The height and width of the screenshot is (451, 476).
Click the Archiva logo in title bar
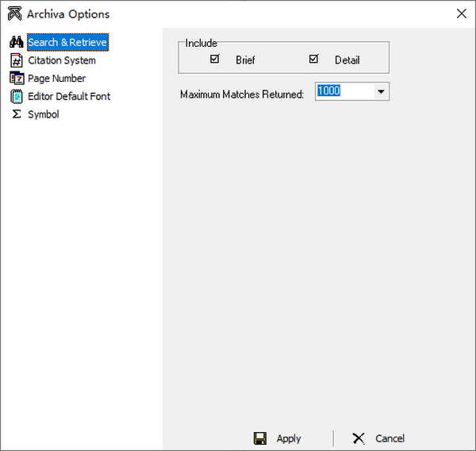click(x=13, y=13)
